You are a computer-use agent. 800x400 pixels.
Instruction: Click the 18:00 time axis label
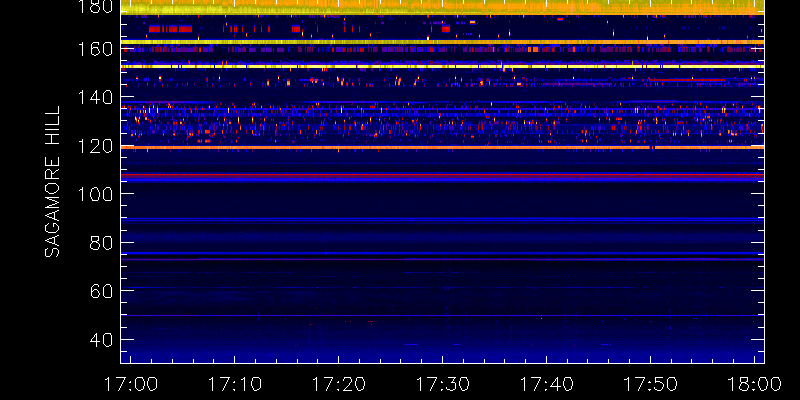[x=754, y=384]
